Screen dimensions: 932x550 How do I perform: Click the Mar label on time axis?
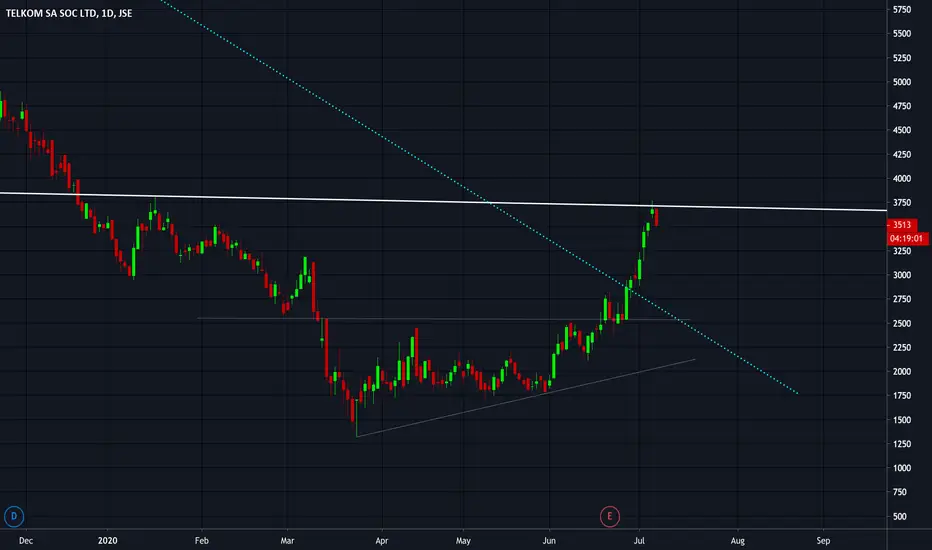coord(287,540)
